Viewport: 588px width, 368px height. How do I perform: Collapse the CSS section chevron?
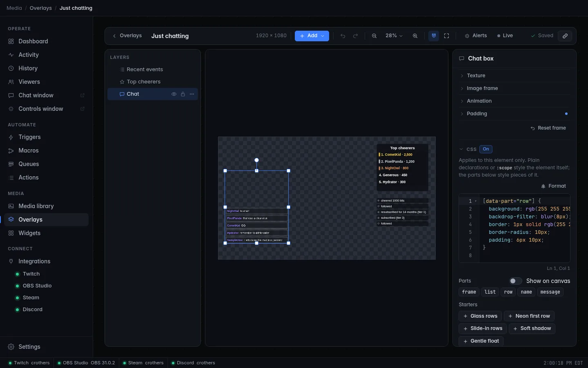click(461, 149)
